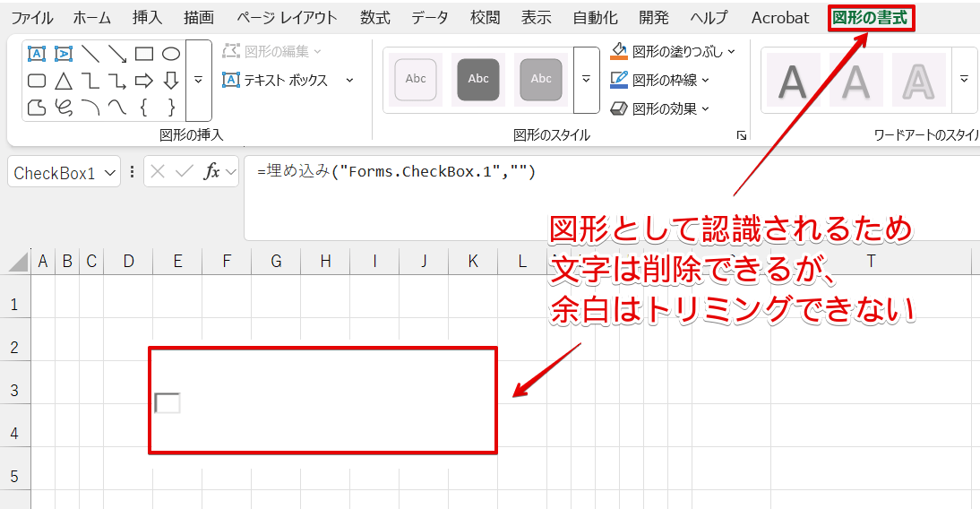980x509 pixels.
Task: Insert the right brace shape
Action: [x=171, y=108]
